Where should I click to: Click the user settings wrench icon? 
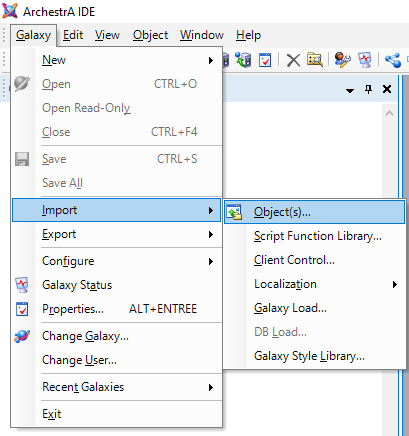[342, 60]
